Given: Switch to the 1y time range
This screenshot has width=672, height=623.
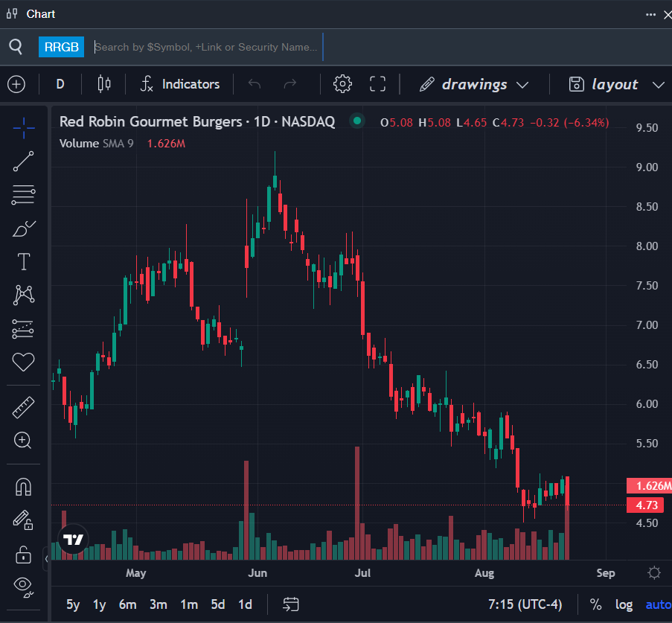Looking at the screenshot, I should 99,604.
